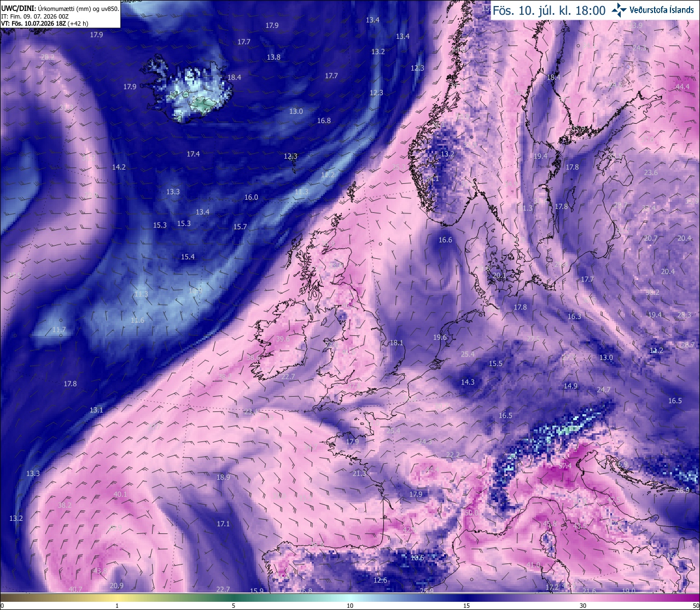Select the 16.6 value off southern Norway
Viewport: 700px width, 610px height.
(446, 240)
